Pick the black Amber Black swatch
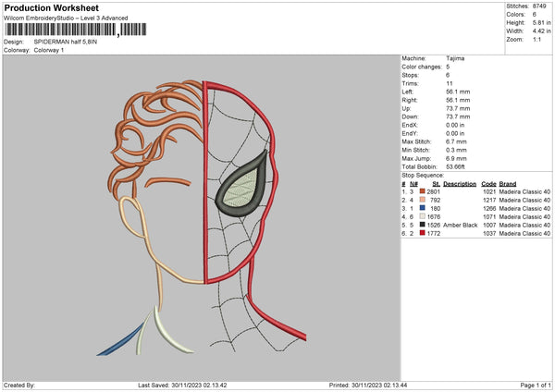Viewport: 555px width, 392px height. pos(422,225)
